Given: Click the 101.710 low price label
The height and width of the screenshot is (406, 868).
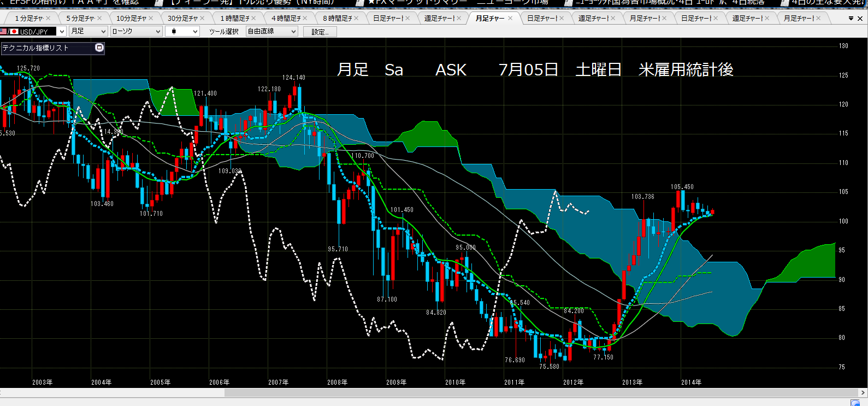Looking at the screenshot, I should click(x=151, y=214).
